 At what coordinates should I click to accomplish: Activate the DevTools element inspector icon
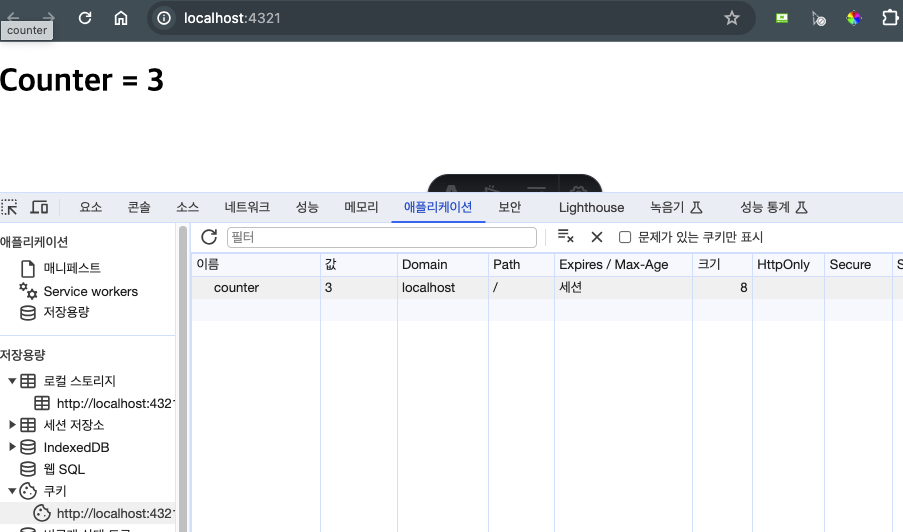point(9,207)
